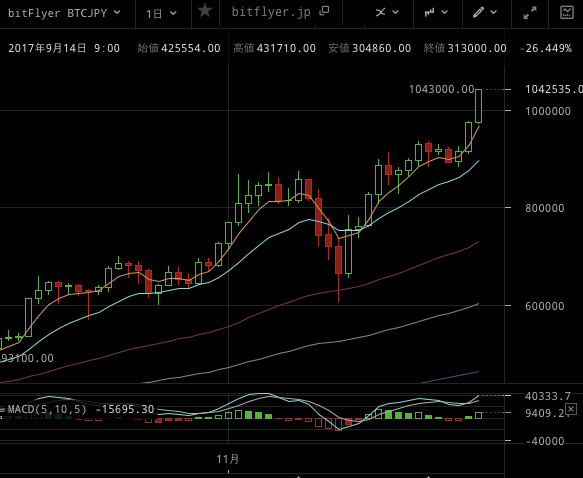Expand the chevron beside the pencil tool

(x=493, y=13)
